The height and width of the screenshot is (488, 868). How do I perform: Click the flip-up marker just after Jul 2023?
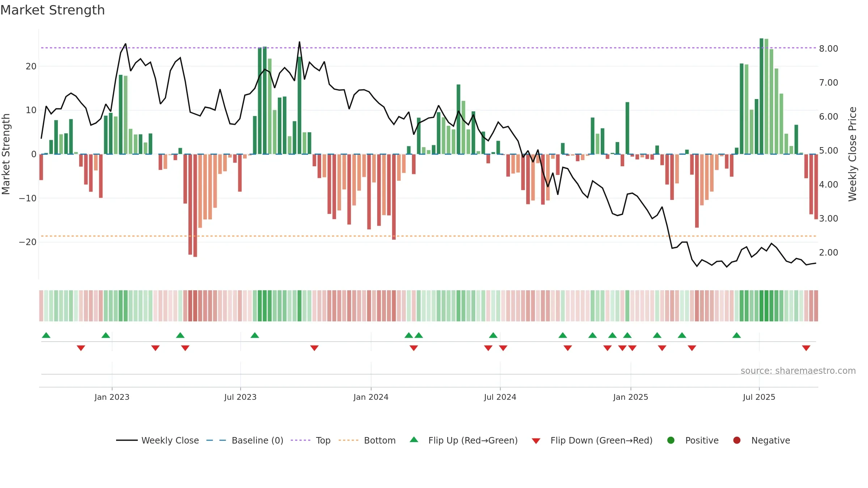[x=255, y=335]
